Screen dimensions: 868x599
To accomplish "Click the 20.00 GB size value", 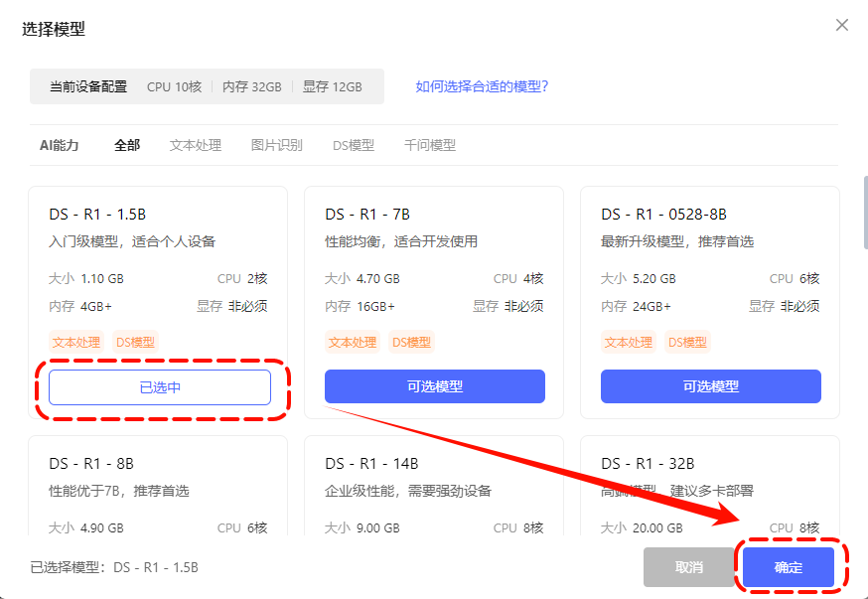I will point(657,527).
